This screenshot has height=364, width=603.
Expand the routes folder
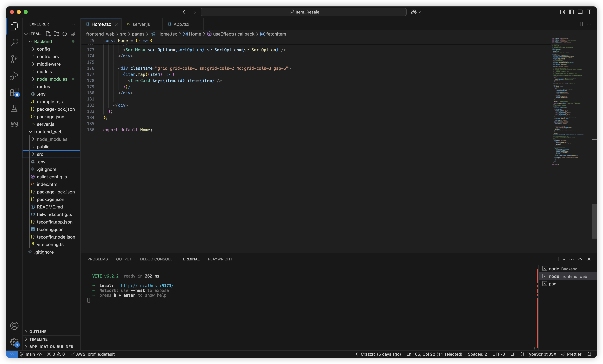[x=51, y=87]
